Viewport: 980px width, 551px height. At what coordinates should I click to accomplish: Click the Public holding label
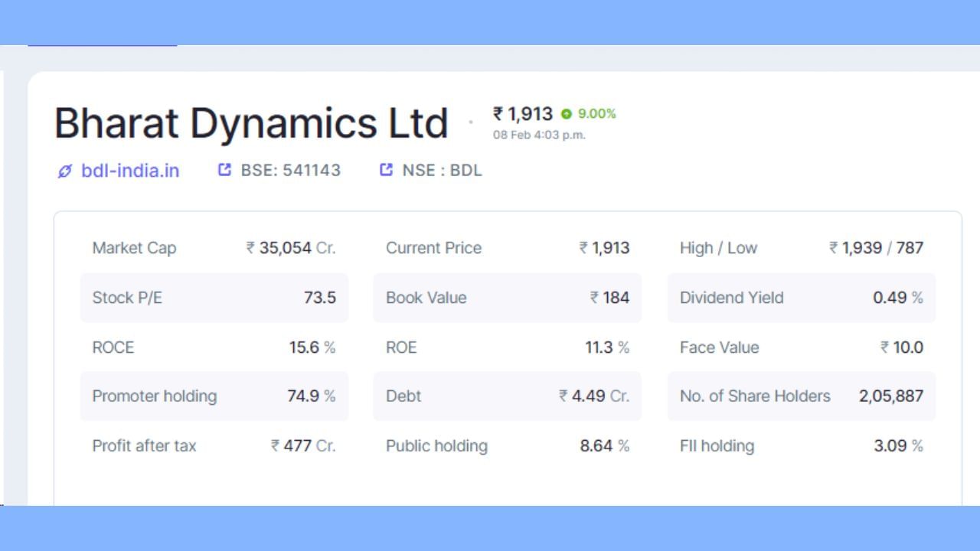436,446
